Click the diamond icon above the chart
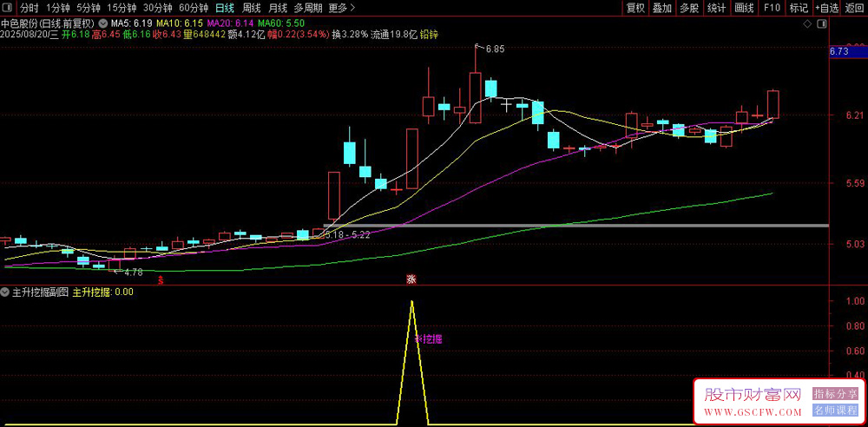Viewport: 868px width, 427px height. point(807,23)
